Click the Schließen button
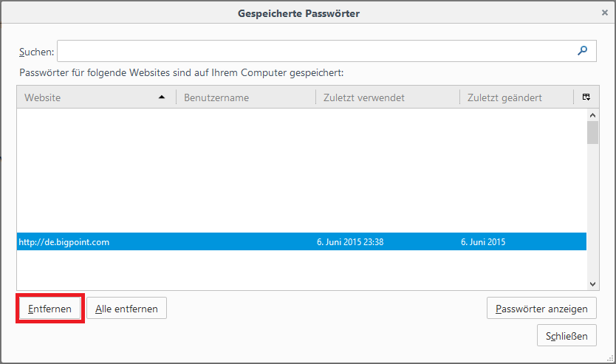The width and height of the screenshot is (616, 364). click(x=567, y=336)
